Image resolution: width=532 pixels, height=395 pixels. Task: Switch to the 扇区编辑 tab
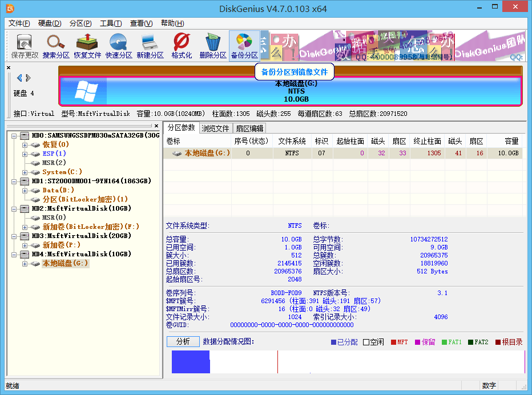249,128
